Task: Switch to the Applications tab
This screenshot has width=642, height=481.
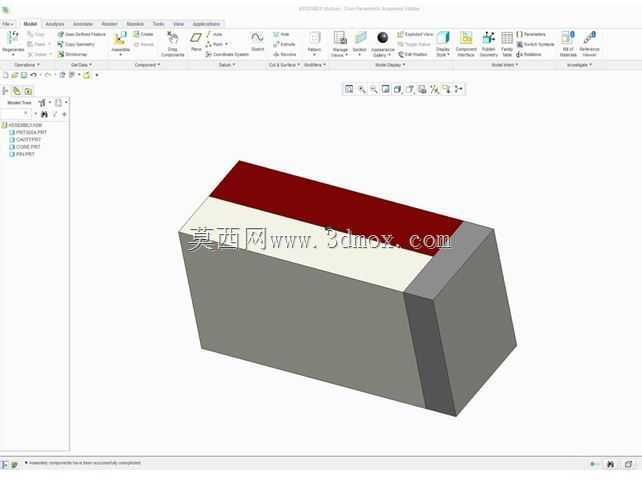Action: (x=206, y=24)
